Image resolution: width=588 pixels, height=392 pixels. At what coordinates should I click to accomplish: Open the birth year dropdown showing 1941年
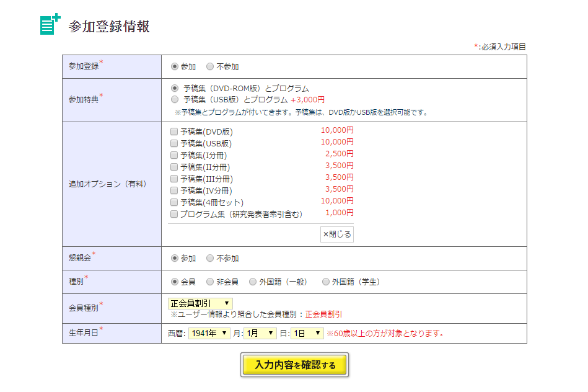[x=209, y=334]
